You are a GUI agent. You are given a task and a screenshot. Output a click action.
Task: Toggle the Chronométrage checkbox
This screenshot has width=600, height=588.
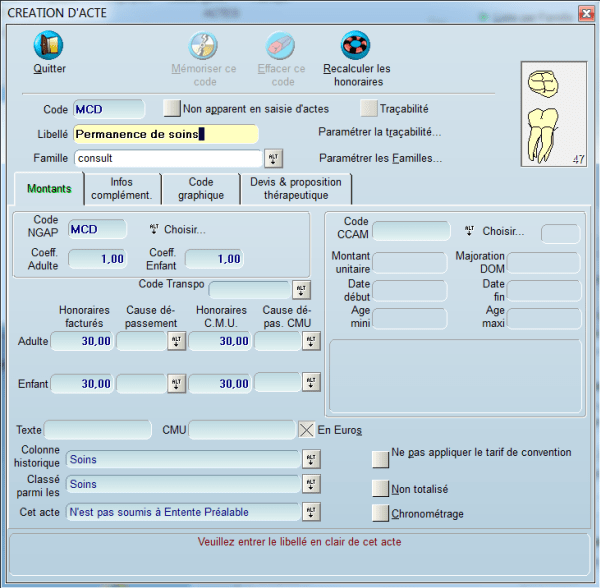(380, 513)
